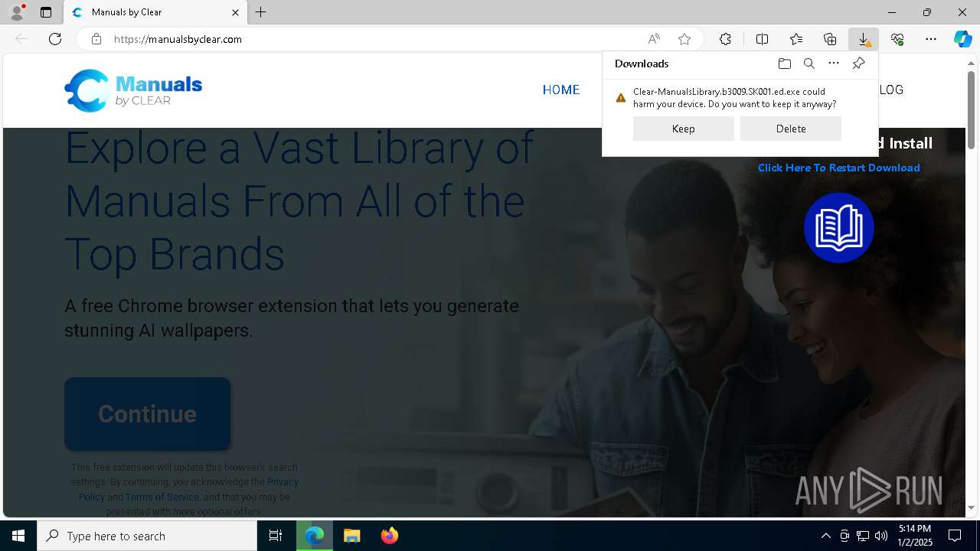
Task: Click the blue open book icon
Action: [x=839, y=228]
